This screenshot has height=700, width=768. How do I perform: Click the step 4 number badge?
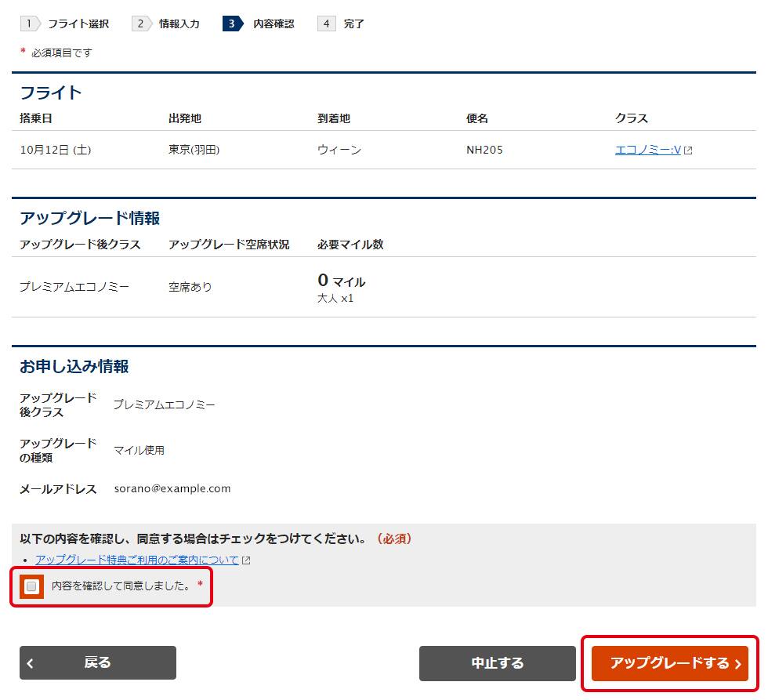tap(327, 24)
